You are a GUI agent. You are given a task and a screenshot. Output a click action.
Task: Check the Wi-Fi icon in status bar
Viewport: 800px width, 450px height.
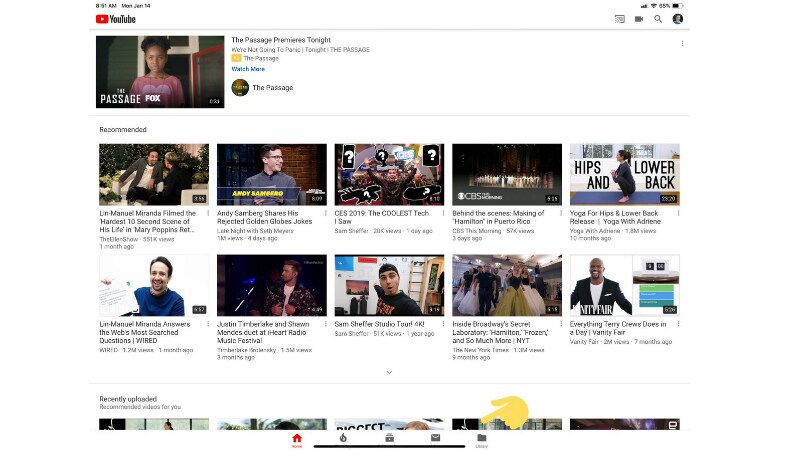[x=653, y=6]
